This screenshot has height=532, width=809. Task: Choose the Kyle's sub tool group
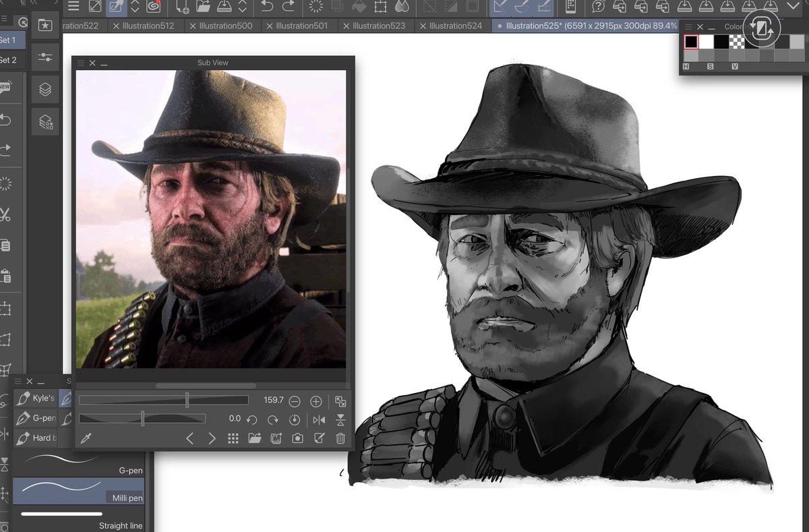[36, 398]
